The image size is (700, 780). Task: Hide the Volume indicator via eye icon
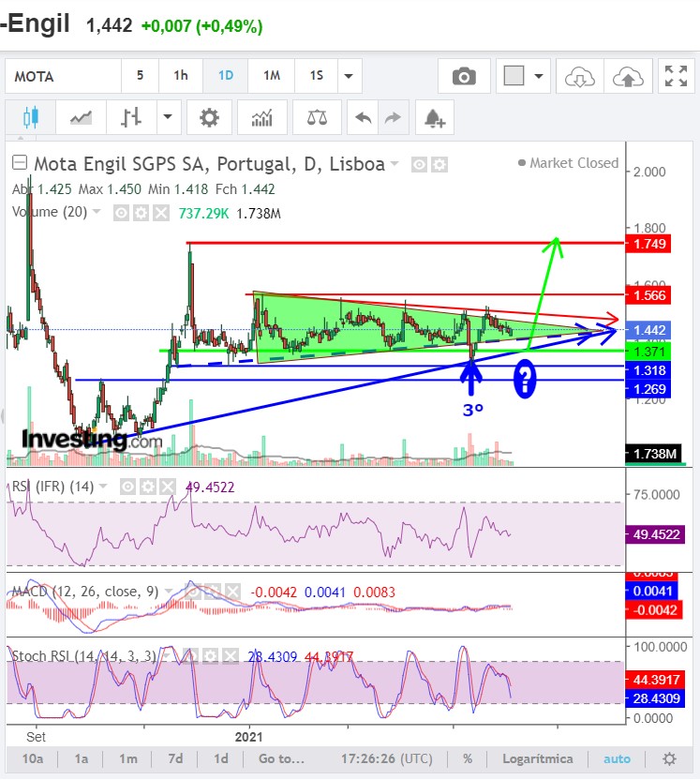[121, 214]
